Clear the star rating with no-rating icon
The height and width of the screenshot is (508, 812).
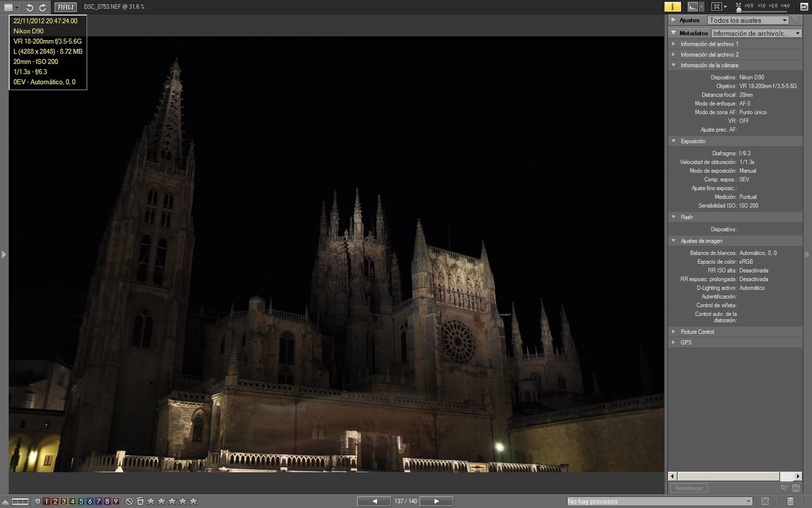(x=129, y=501)
